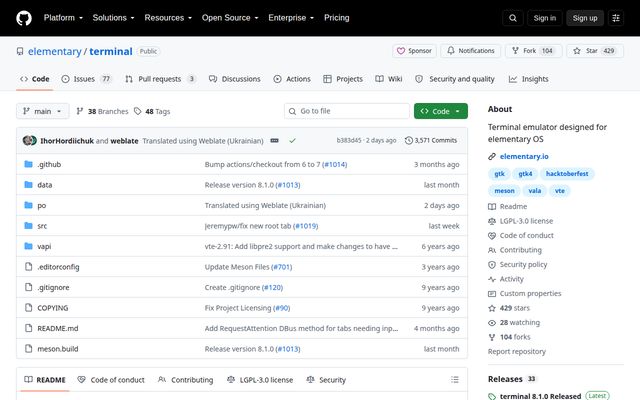Click the Sponsor heart button

click(x=414, y=51)
